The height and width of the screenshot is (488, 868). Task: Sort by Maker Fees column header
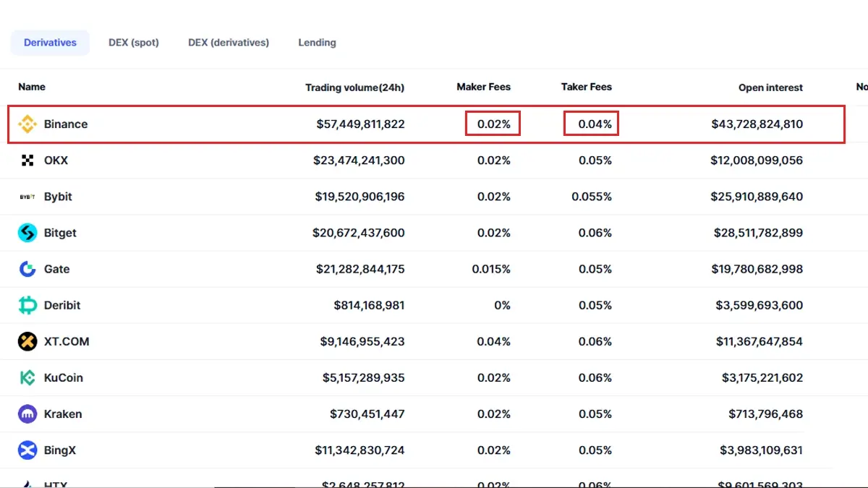(484, 87)
